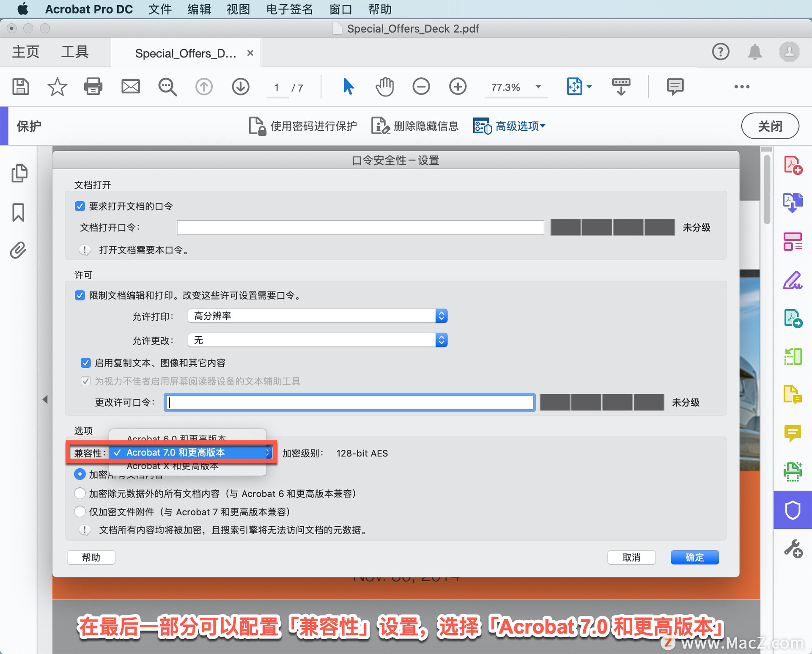Go to next page with down arrow

(x=241, y=87)
